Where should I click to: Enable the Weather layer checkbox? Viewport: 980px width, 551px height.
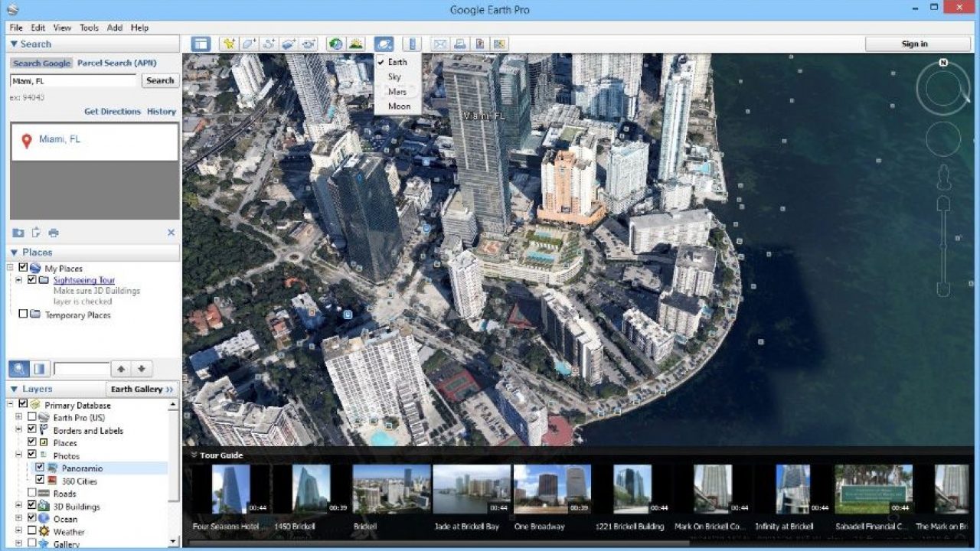pyautogui.click(x=32, y=531)
